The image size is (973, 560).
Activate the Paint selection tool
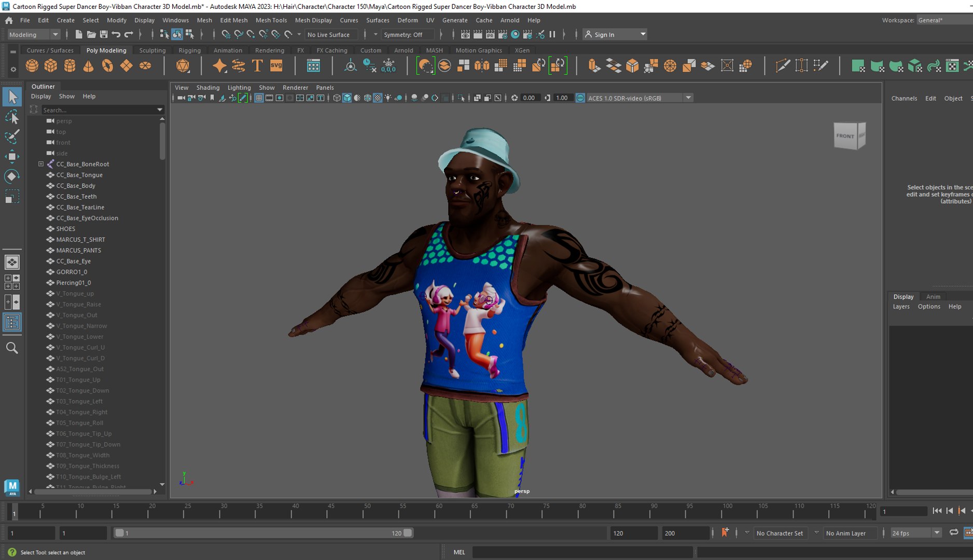pos(12,136)
